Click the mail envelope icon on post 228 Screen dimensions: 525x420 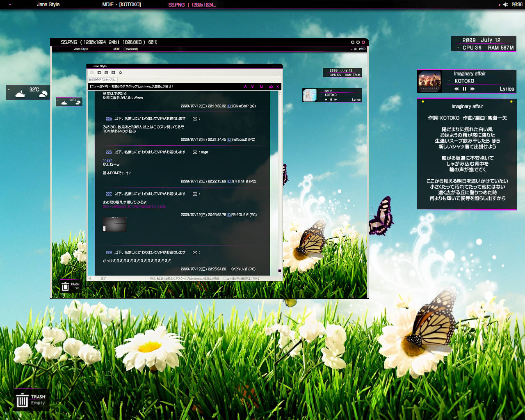195,253
